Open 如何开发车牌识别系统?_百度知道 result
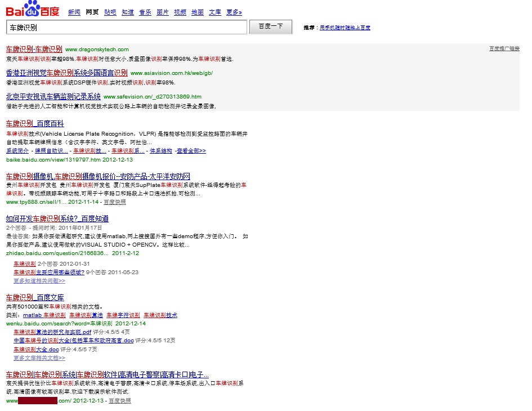This screenshot has width=532, height=411. (x=57, y=218)
